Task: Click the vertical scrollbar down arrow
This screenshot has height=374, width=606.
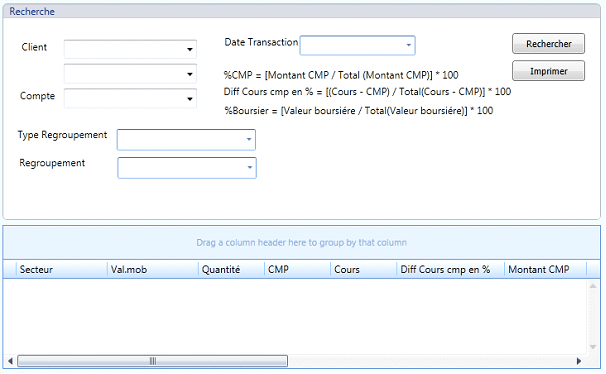Action: pyautogui.click(x=593, y=347)
